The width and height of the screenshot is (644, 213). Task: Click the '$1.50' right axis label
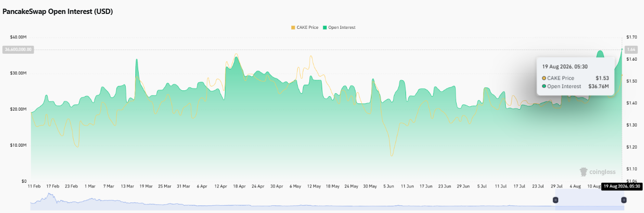pos(631,81)
